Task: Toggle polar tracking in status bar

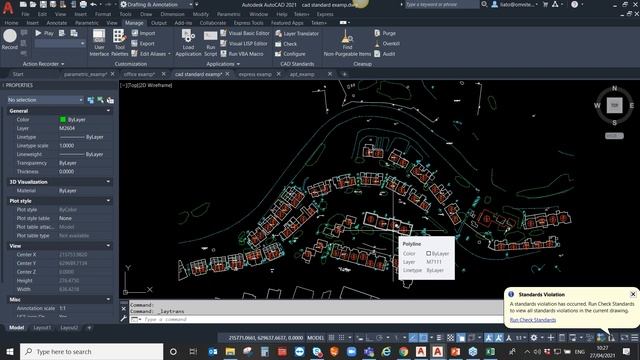Action: point(379,338)
